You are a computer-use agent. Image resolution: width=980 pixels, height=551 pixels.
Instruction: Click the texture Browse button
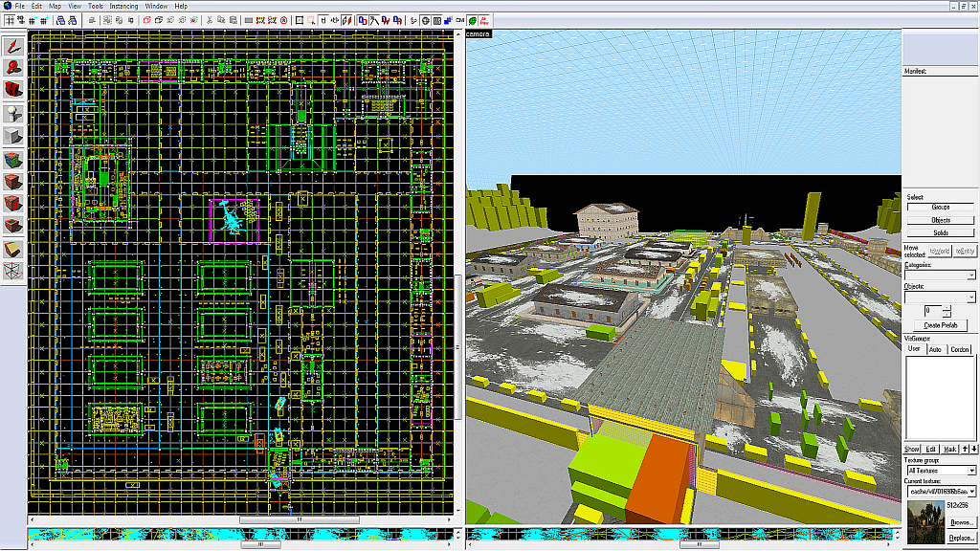click(961, 522)
